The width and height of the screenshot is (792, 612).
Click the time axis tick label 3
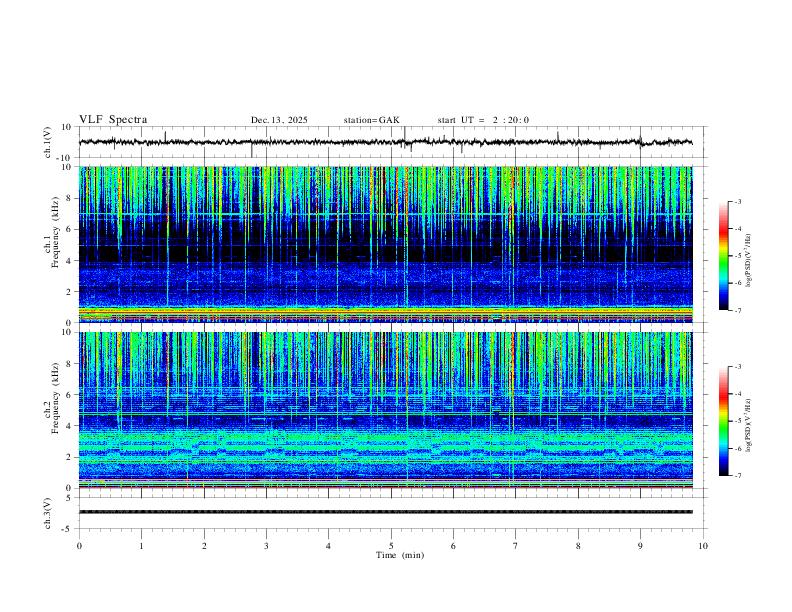pos(266,546)
